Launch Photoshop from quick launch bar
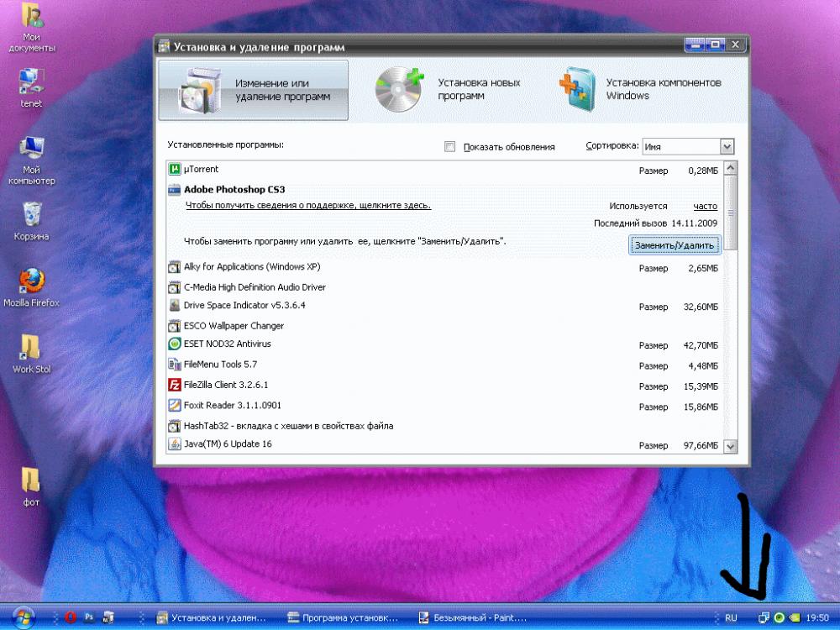Viewport: 840px width, 630px height. coord(89,617)
